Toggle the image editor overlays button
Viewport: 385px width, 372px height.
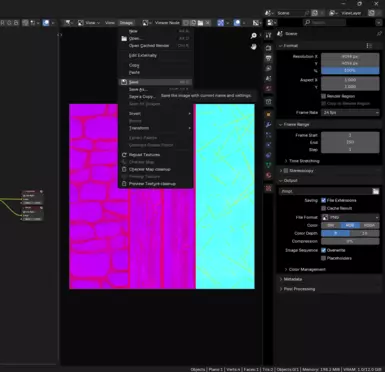pos(237,23)
